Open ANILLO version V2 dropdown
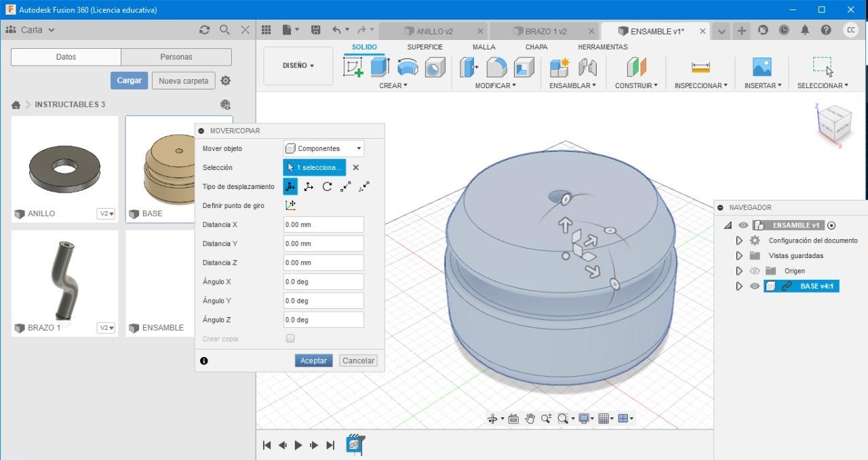This screenshot has height=460, width=868. (x=106, y=213)
